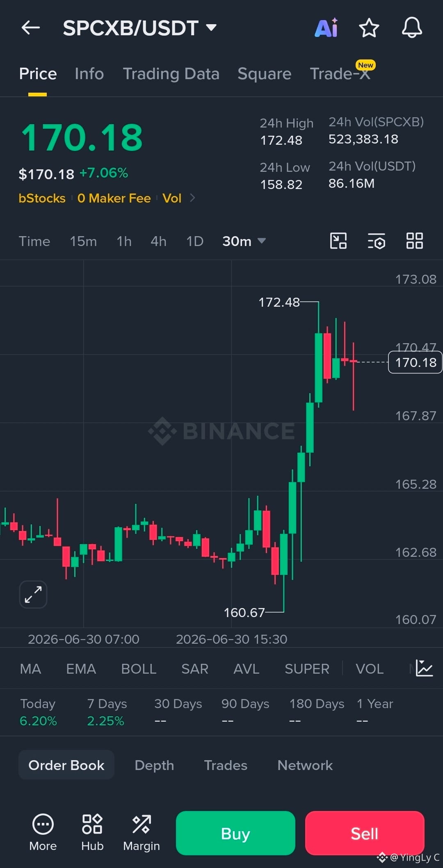Tap the 24h Low value 158.82
This screenshot has width=443, height=868.
[x=281, y=185]
